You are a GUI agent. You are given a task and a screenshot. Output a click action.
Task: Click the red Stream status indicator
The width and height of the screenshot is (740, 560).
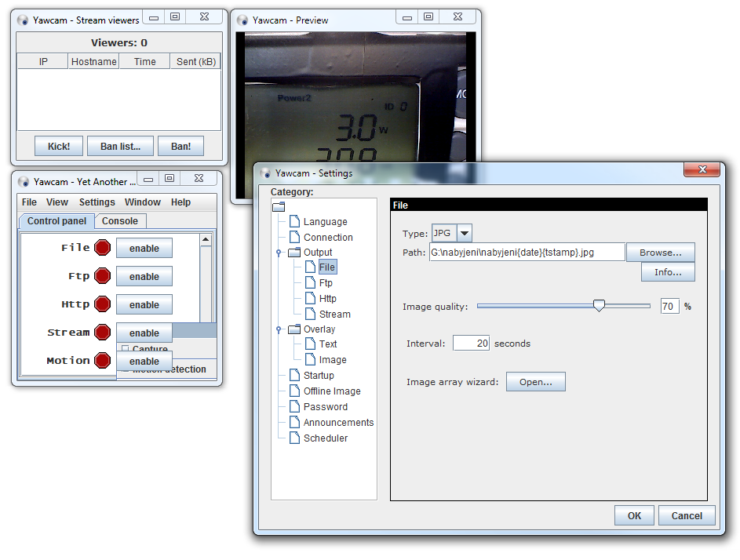pyautogui.click(x=103, y=333)
